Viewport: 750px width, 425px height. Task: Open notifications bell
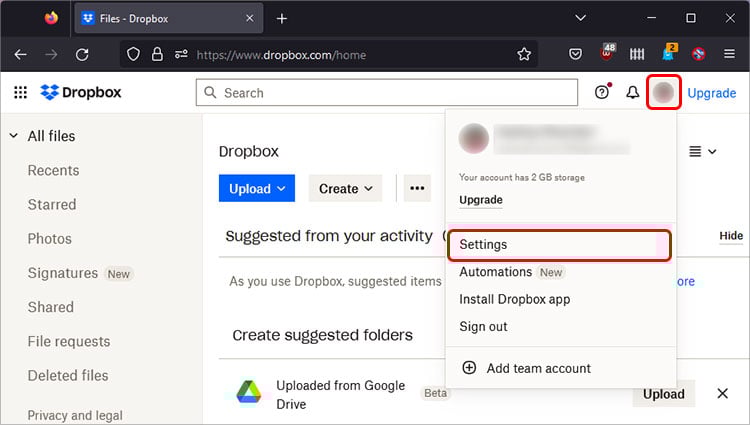click(632, 92)
